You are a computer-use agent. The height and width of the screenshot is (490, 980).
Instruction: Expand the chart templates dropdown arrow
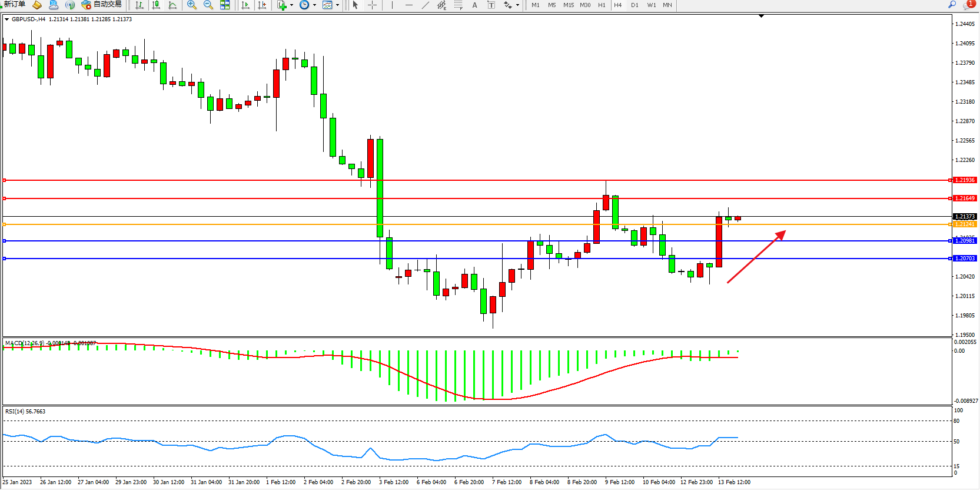pos(337,5)
